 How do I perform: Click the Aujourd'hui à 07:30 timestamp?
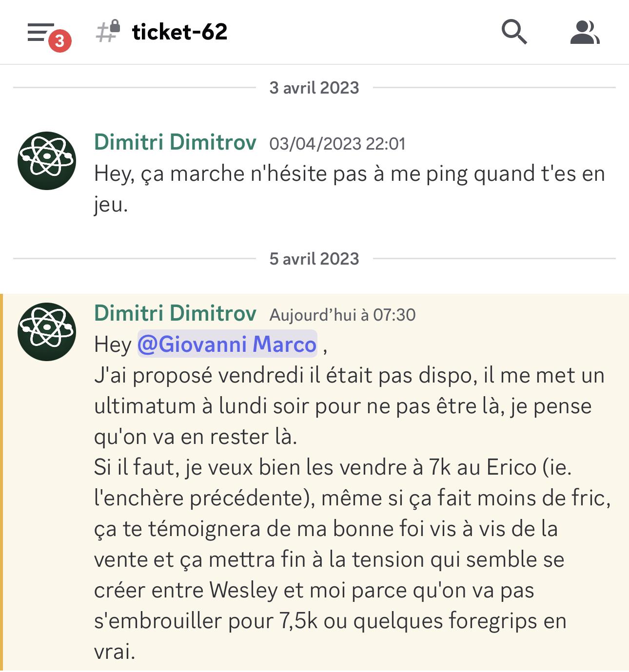click(x=343, y=315)
